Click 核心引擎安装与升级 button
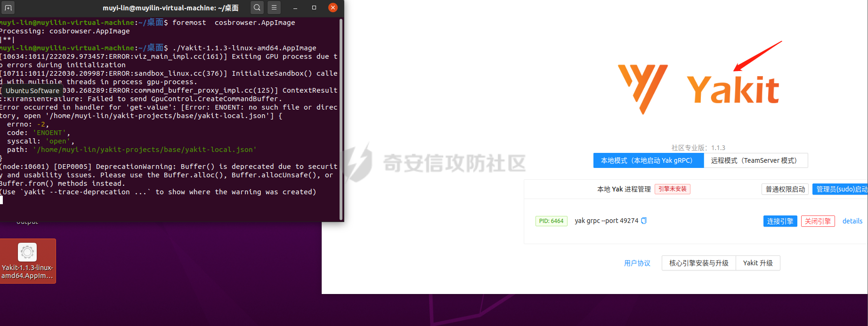 (x=698, y=263)
